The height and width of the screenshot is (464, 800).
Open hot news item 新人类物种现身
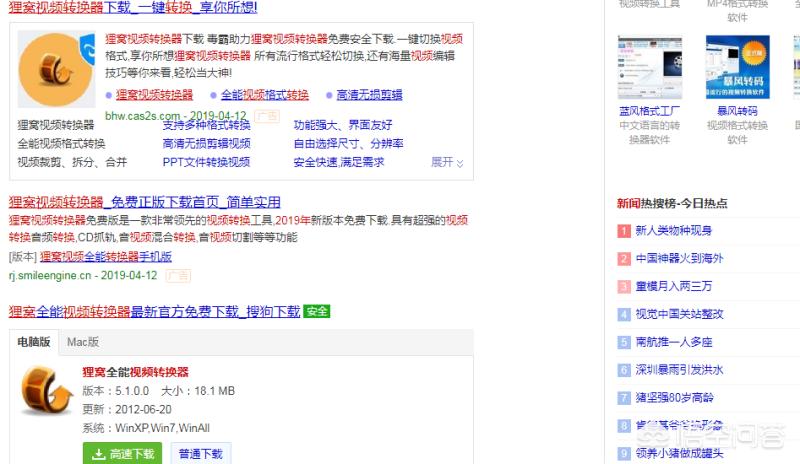(x=673, y=230)
